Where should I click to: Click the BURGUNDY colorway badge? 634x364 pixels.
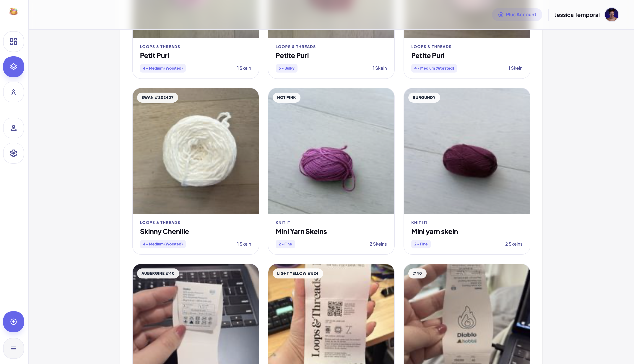[424, 98]
